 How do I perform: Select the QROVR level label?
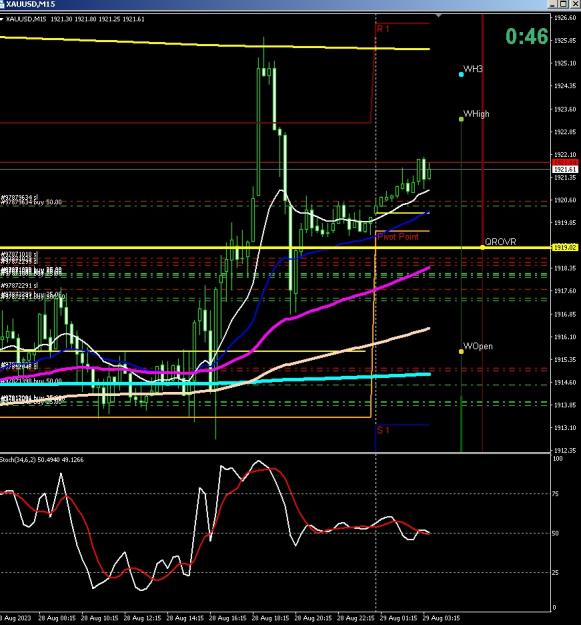(x=500, y=242)
